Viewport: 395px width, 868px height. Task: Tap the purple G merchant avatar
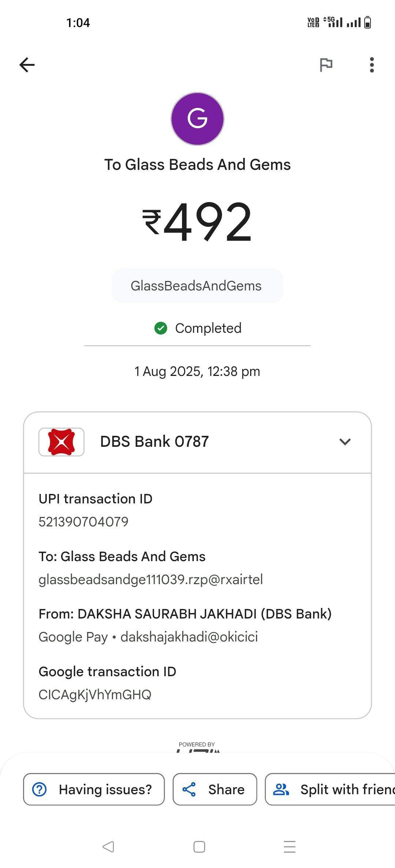tap(197, 119)
